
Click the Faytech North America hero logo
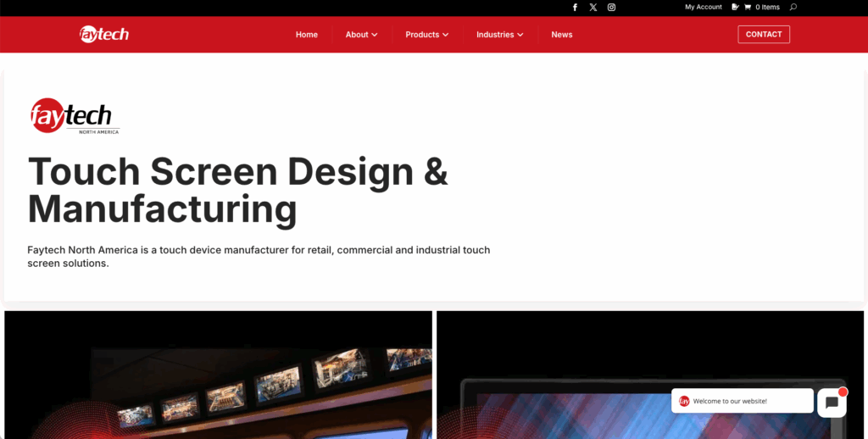pyautogui.click(x=75, y=116)
